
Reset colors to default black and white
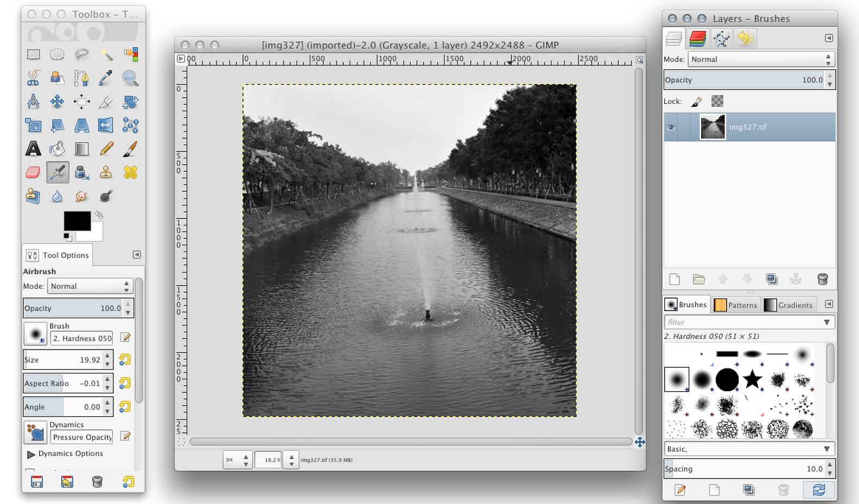coord(67,236)
